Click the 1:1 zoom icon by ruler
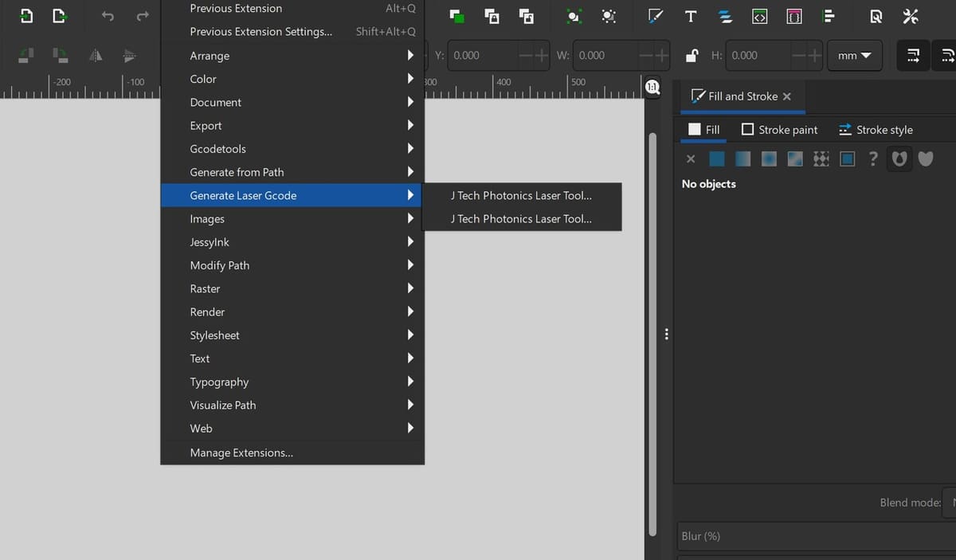The image size is (956, 560). (652, 86)
